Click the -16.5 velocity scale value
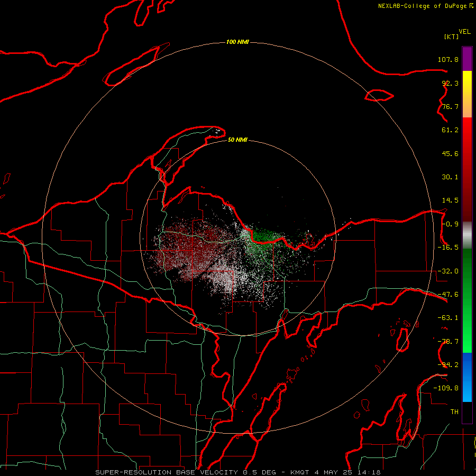 pyautogui.click(x=448, y=248)
